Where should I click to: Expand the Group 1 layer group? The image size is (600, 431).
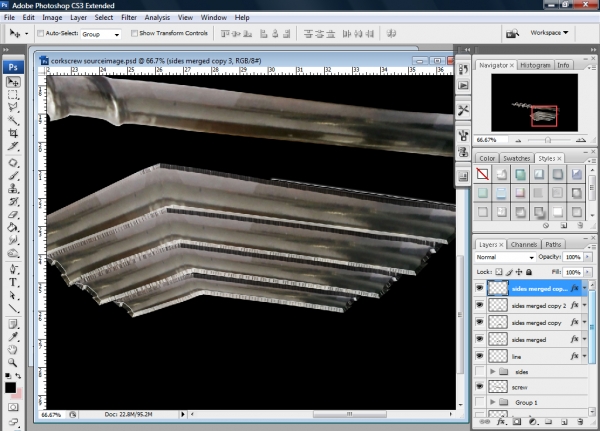(493, 402)
